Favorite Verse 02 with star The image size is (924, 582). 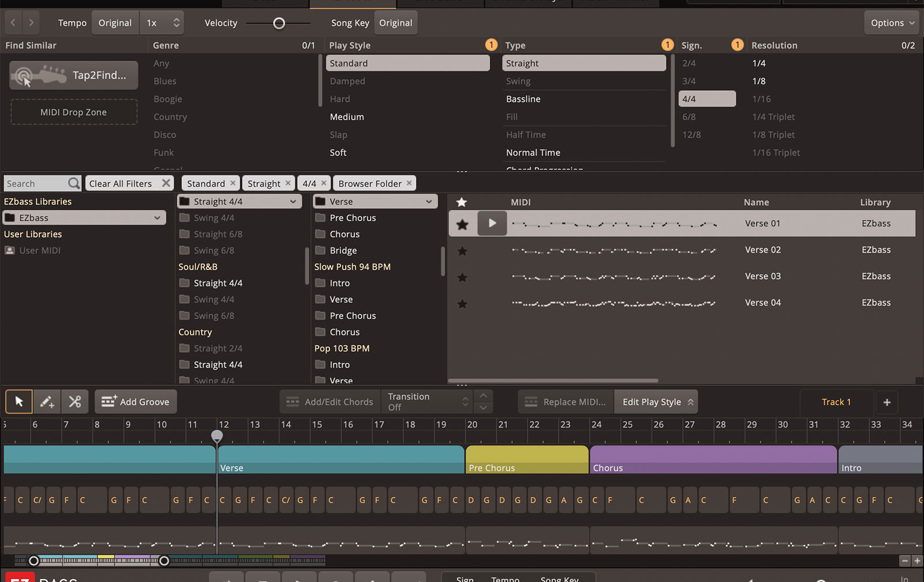coord(463,250)
